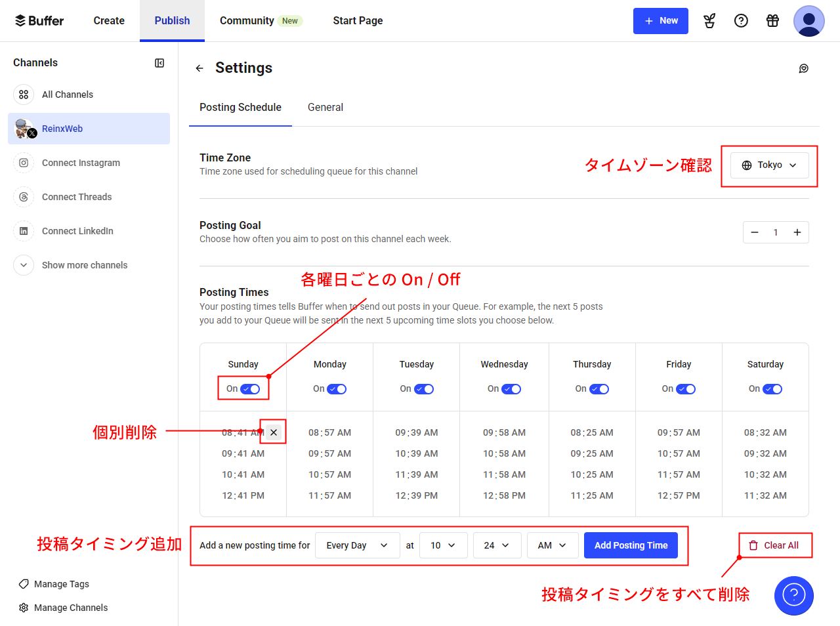The height and width of the screenshot is (626, 840).
Task: Go back using the arrow beside Settings
Action: click(x=199, y=68)
